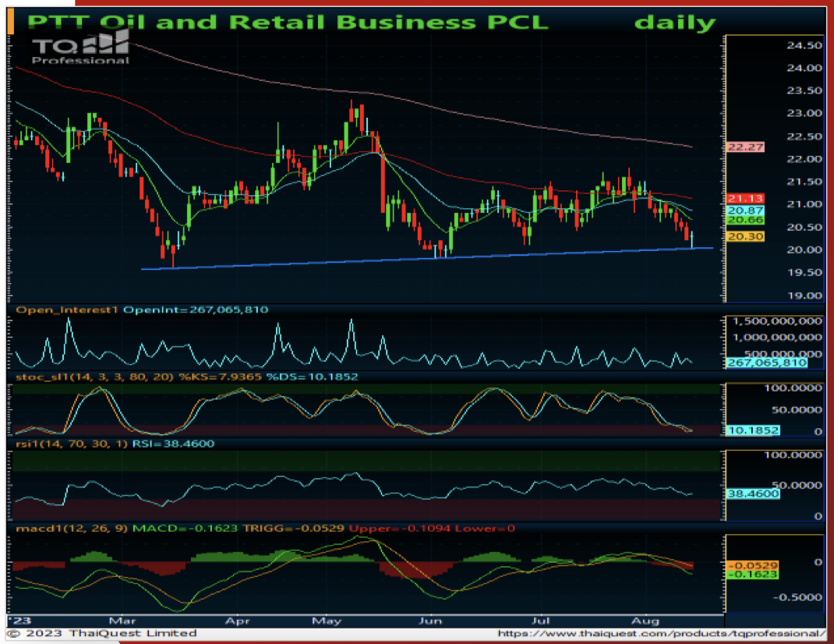This screenshot has height=644, width=834.
Task: Click the 22.00 price axis label
Action: pos(804,159)
